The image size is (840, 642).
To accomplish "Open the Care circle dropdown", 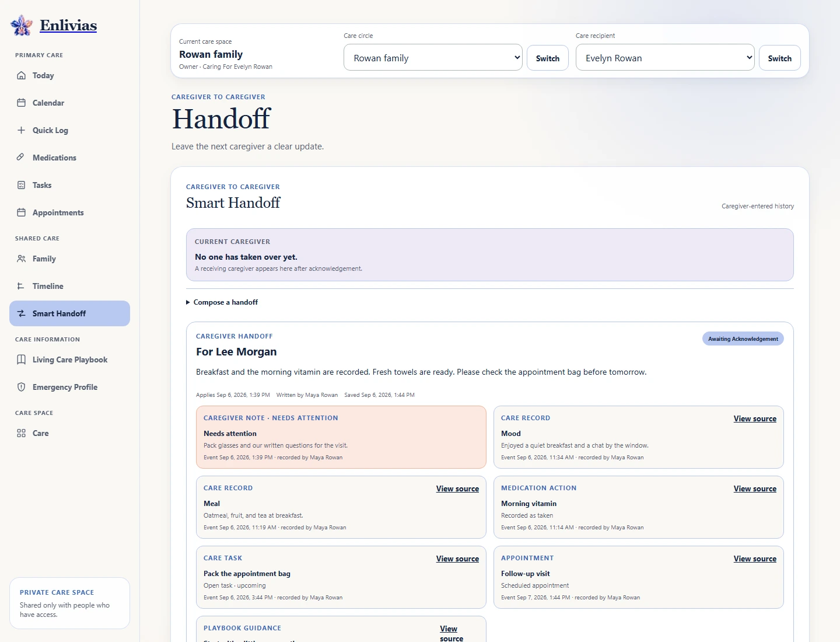I will 433,58.
